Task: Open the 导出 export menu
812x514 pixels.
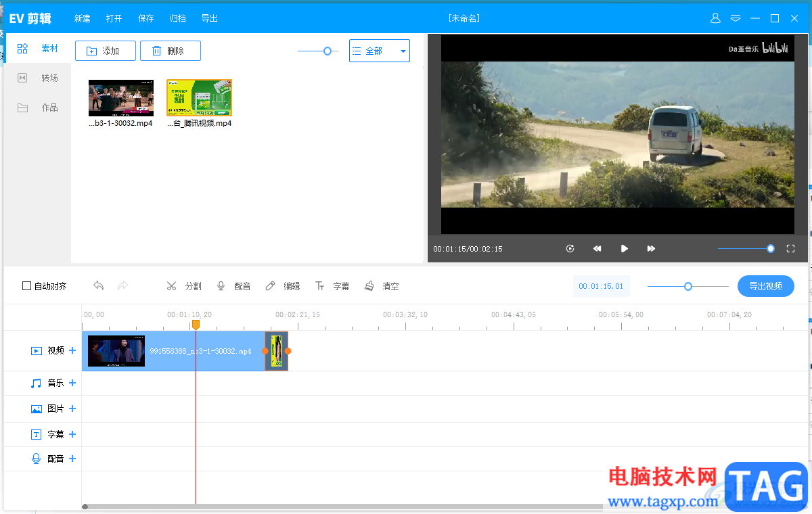Action: (x=210, y=19)
